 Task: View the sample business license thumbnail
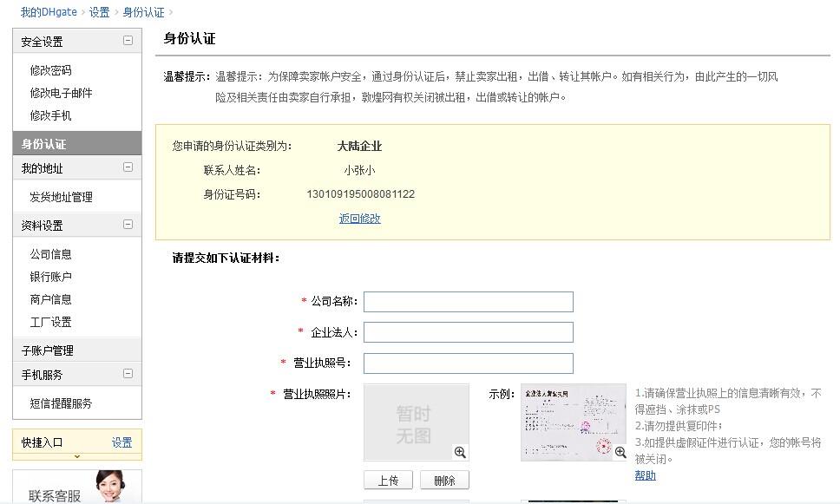[571, 422]
